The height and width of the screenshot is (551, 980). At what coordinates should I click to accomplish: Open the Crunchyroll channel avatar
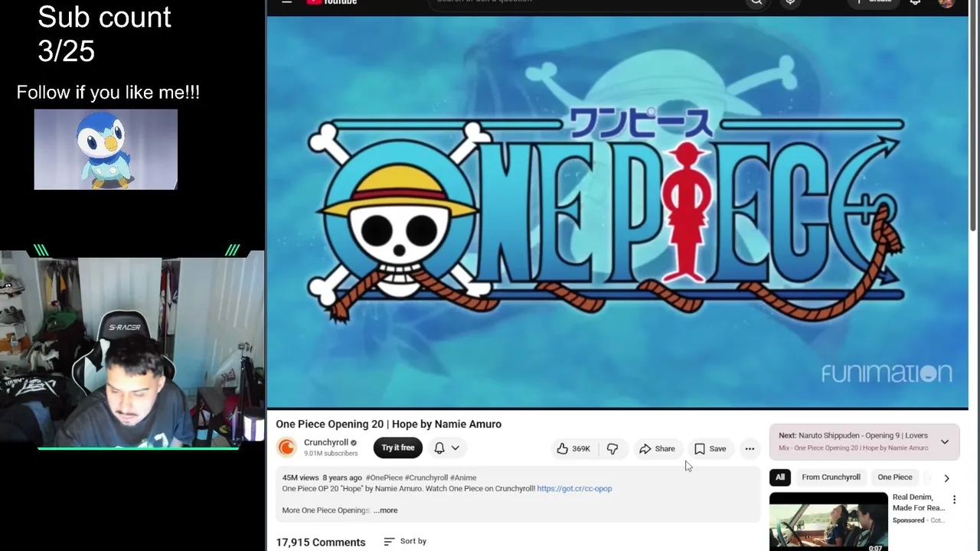(x=286, y=448)
